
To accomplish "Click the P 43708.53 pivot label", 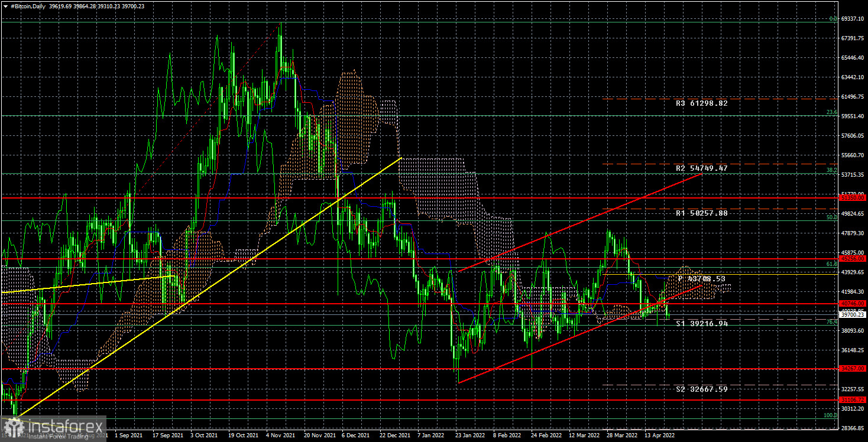I will point(701,278).
